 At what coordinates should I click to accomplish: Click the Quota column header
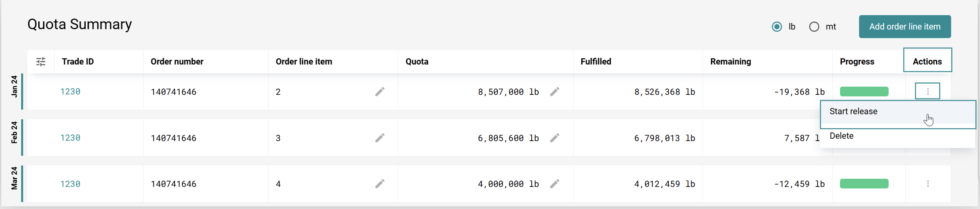[416, 61]
